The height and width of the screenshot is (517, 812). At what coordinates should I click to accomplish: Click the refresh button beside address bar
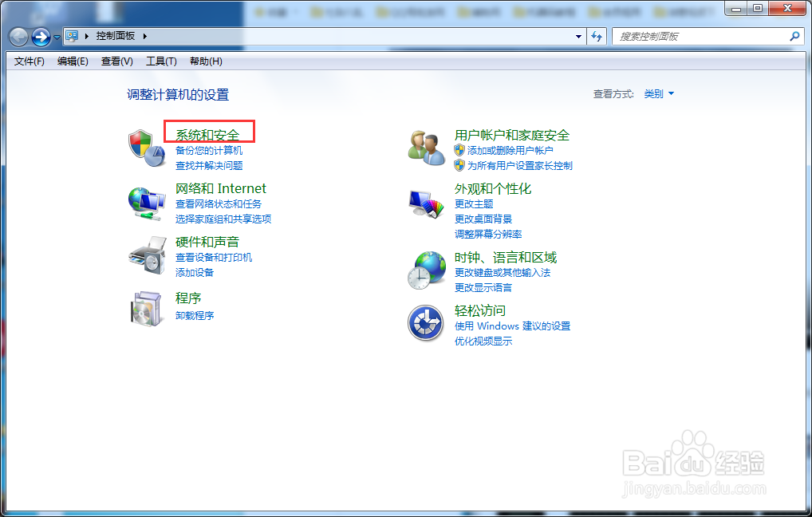tap(597, 36)
